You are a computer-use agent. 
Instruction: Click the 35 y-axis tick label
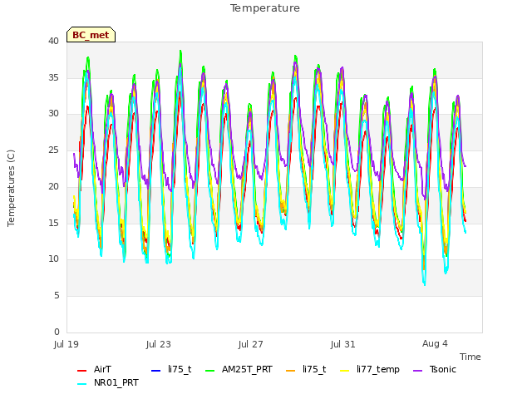point(53,77)
